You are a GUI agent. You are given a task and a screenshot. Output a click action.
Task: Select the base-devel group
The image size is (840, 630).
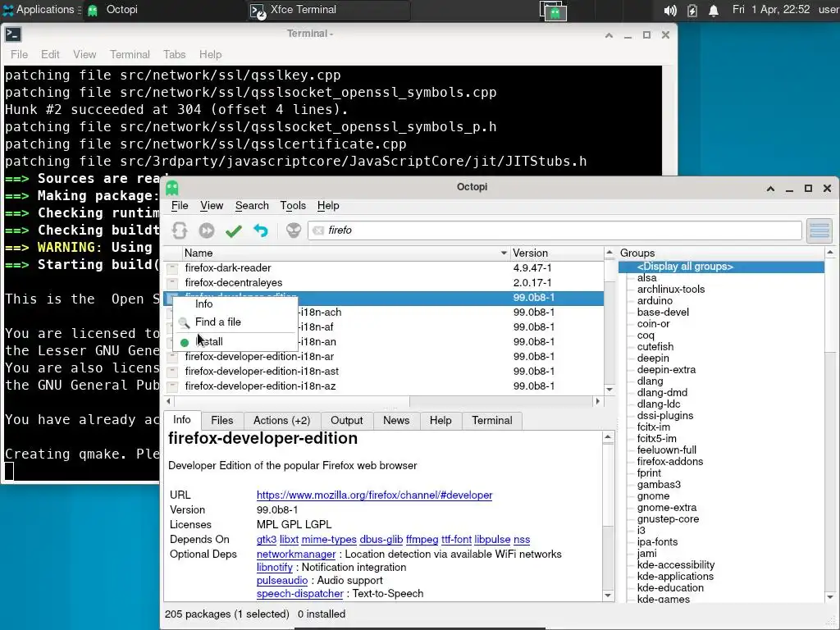[663, 313]
